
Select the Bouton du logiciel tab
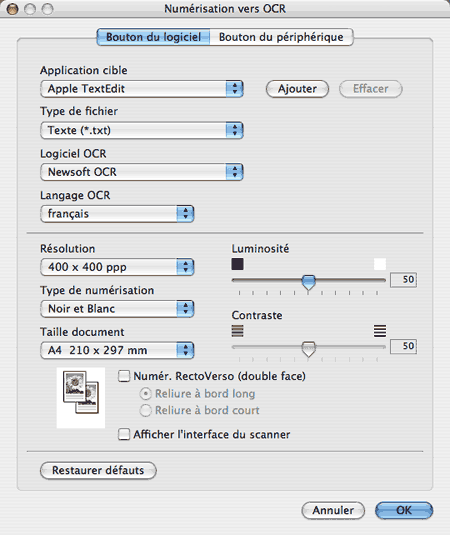point(154,37)
